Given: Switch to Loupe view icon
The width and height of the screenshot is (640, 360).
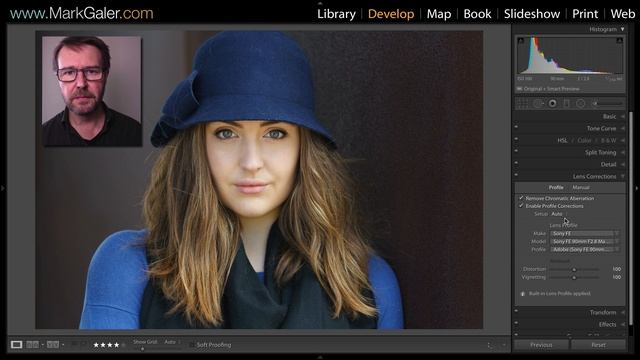Looking at the screenshot, I should [x=16, y=344].
